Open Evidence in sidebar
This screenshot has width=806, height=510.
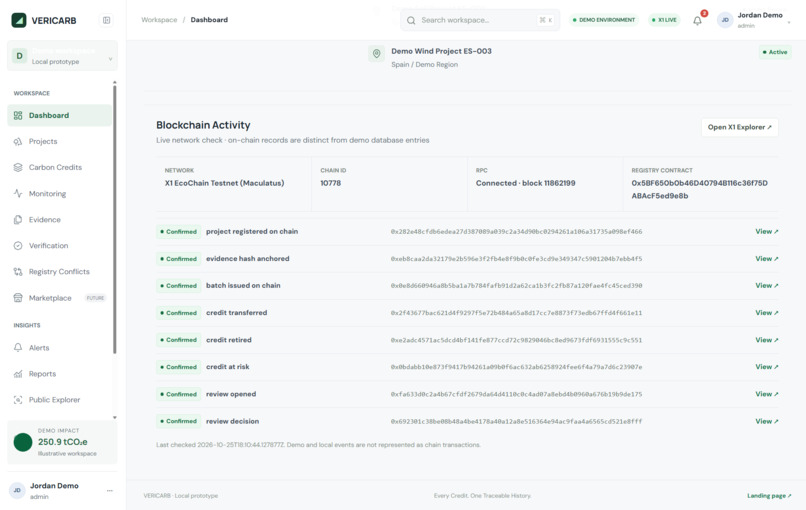click(60, 220)
